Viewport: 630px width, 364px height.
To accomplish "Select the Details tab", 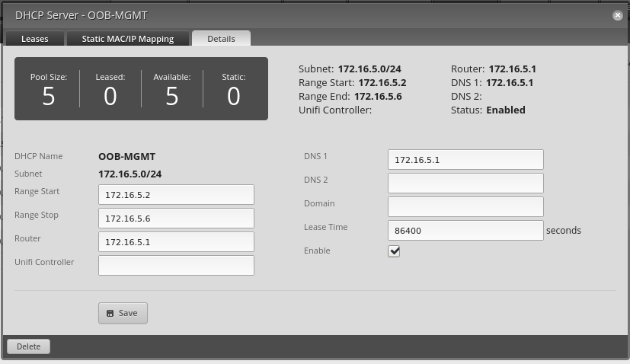I will coord(222,39).
